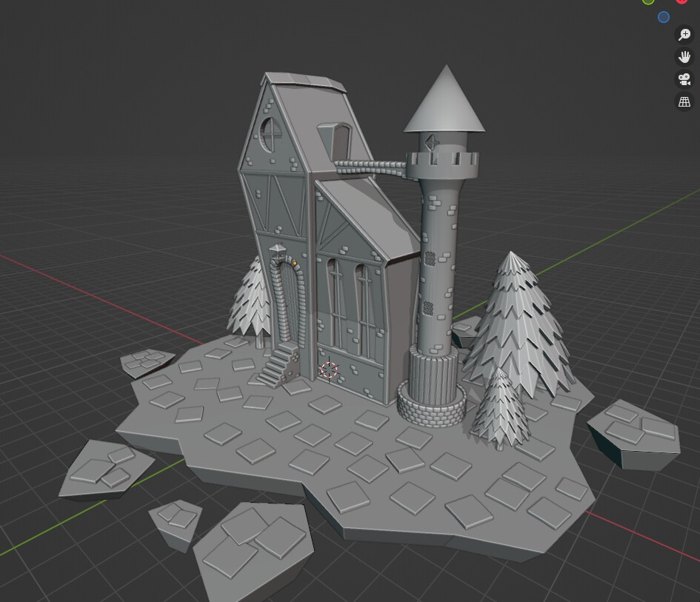This screenshot has width=700, height=602.
Task: Toggle perspective projection with the grid icon
Action: tap(684, 101)
